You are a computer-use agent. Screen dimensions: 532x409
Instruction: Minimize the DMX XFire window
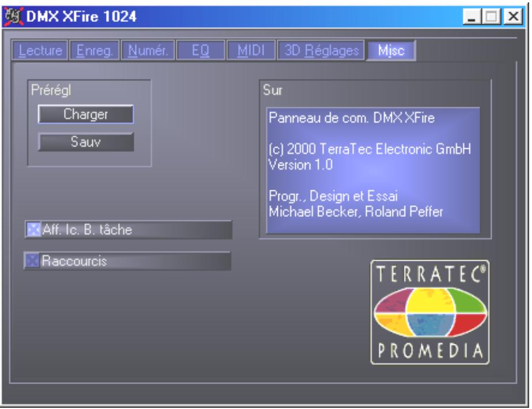tap(472, 16)
